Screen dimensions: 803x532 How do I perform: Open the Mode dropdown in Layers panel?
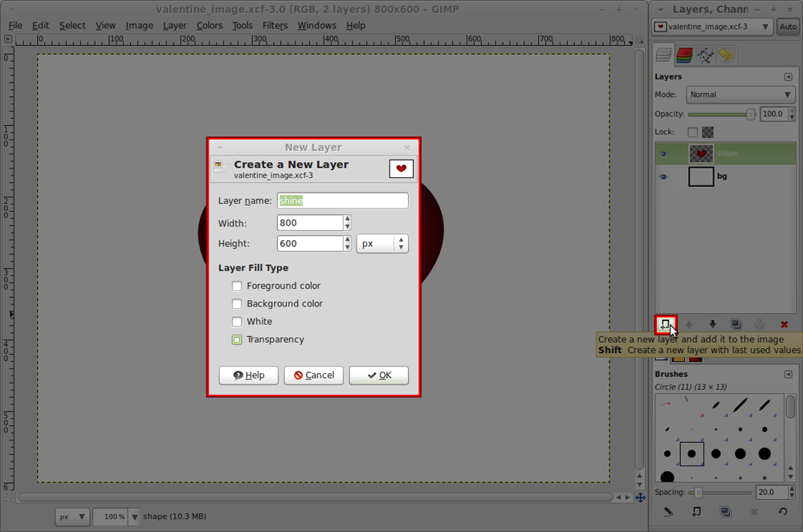pyautogui.click(x=739, y=94)
